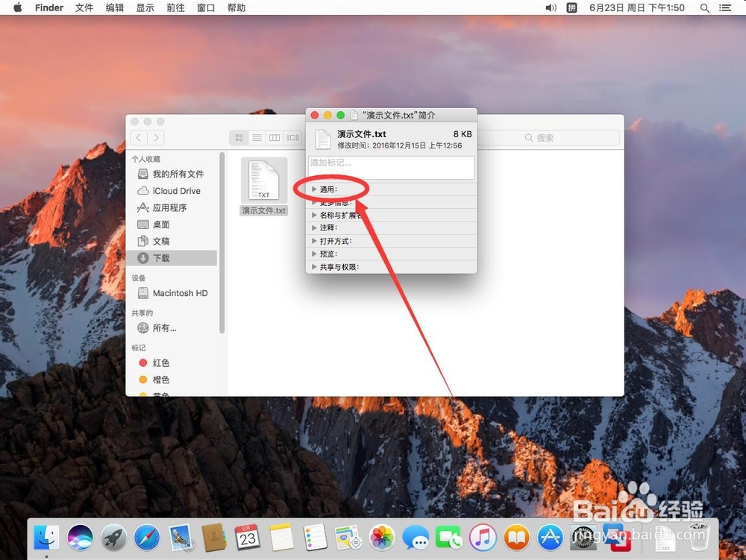This screenshot has width=746, height=560.
Task: Switch Finder to Cover Flow view
Action: click(292, 138)
